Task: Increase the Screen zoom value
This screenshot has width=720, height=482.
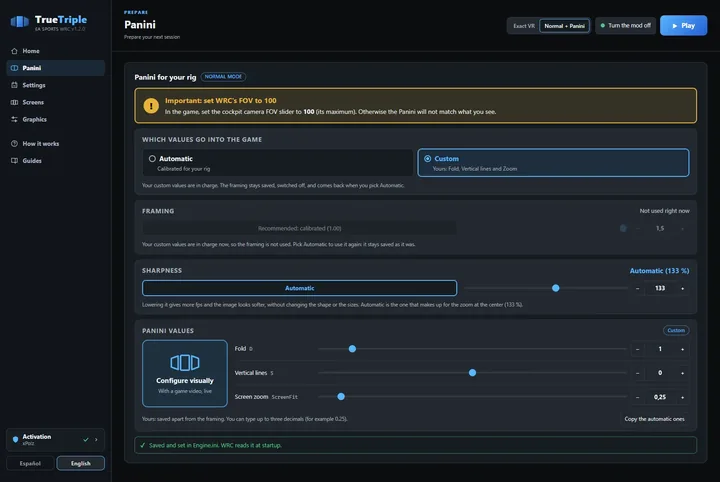Action: point(682,397)
